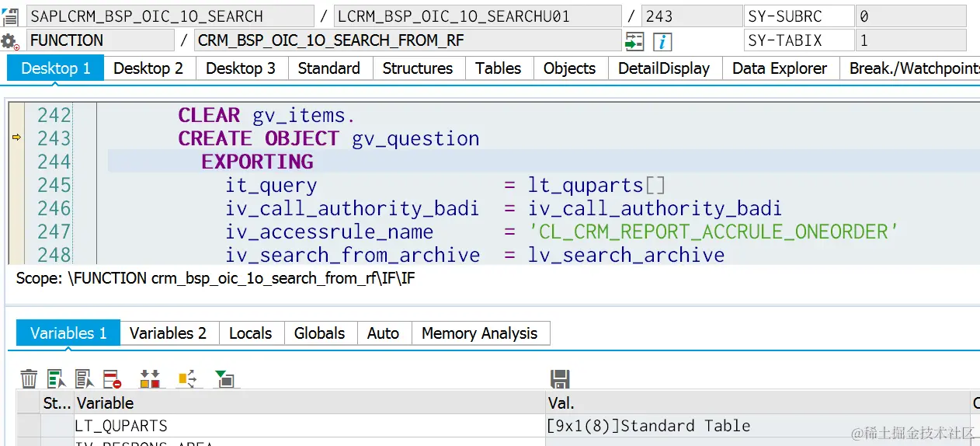Image resolution: width=980 pixels, height=446 pixels.
Task: Click line number 248 in the gutter
Action: tap(54, 255)
